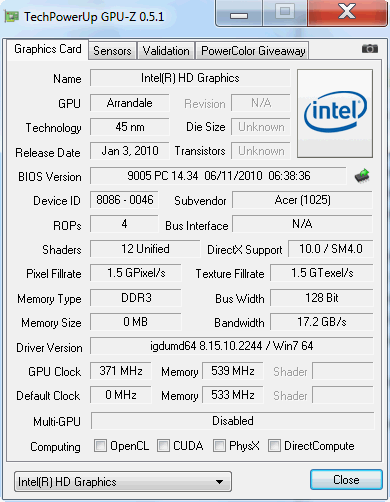Click the 539 MHz memory clock field
This screenshot has width=390, height=502.
pos(233,371)
